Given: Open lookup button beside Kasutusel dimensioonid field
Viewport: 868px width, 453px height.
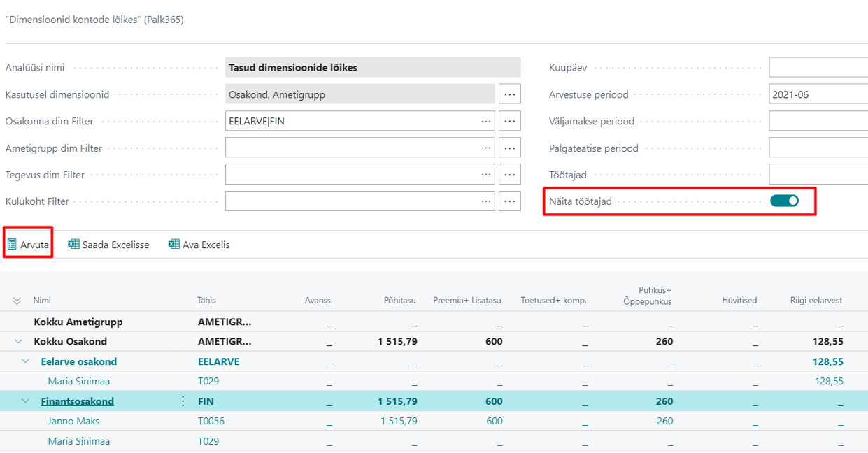Looking at the screenshot, I should 510,94.
